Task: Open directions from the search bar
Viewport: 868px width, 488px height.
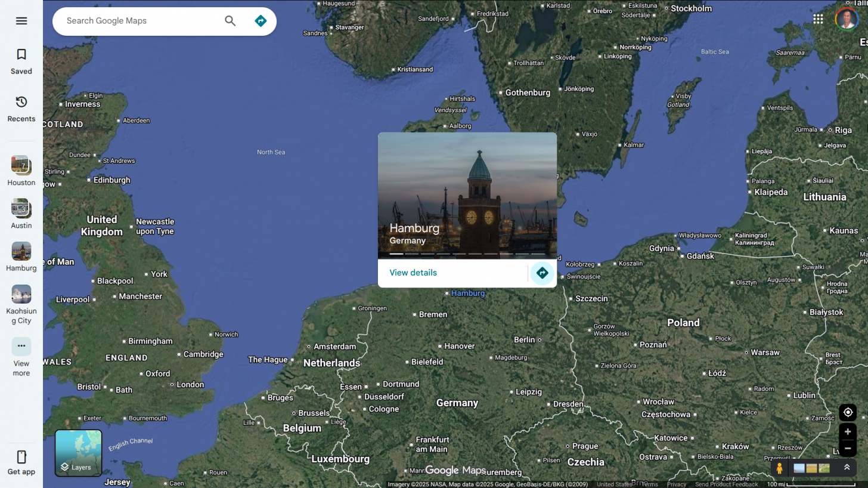Action: 261,21
